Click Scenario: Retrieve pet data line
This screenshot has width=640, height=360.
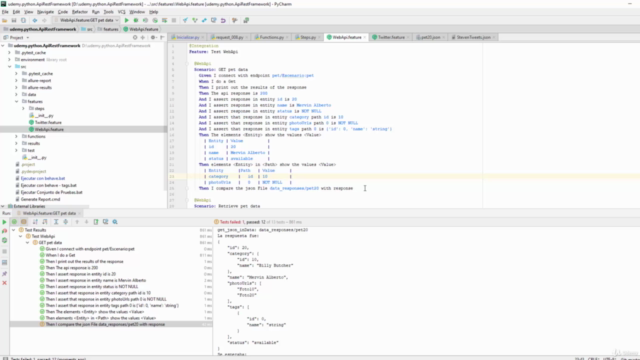227,206
